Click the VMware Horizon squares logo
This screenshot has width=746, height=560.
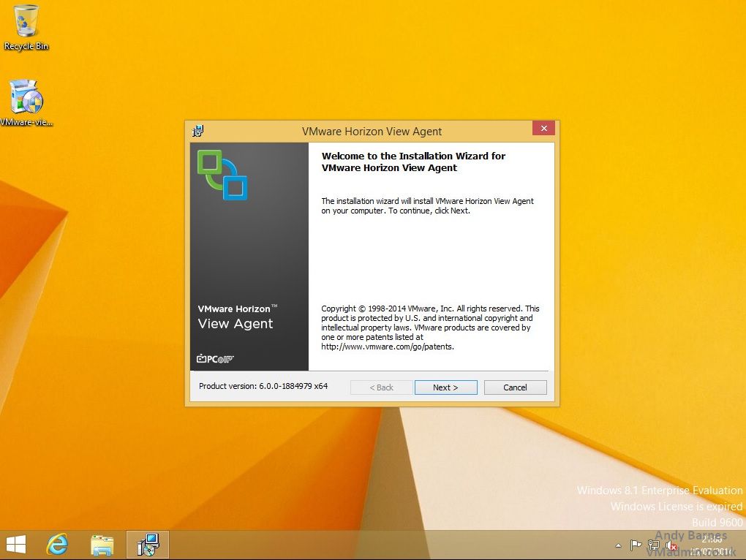coord(222,175)
